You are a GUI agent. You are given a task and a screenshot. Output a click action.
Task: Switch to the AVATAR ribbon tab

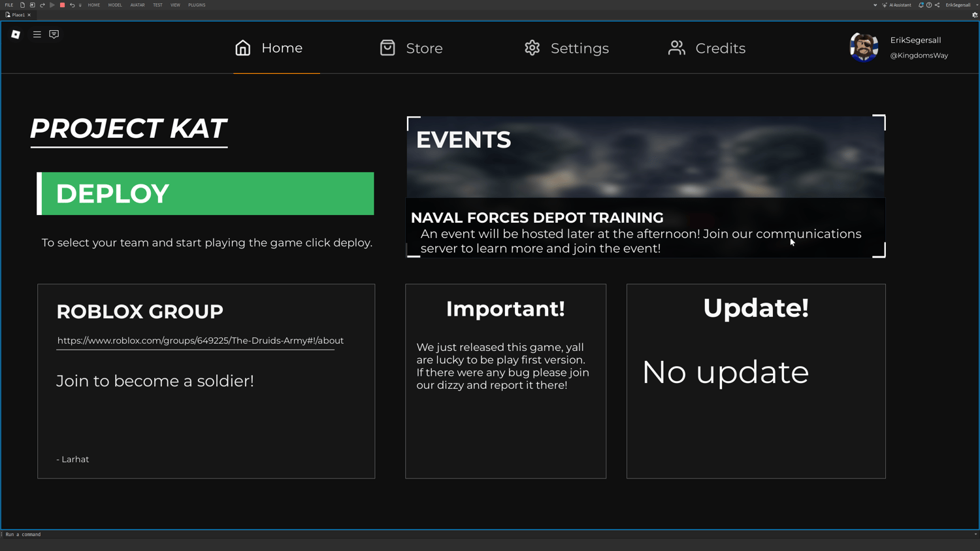(x=137, y=5)
